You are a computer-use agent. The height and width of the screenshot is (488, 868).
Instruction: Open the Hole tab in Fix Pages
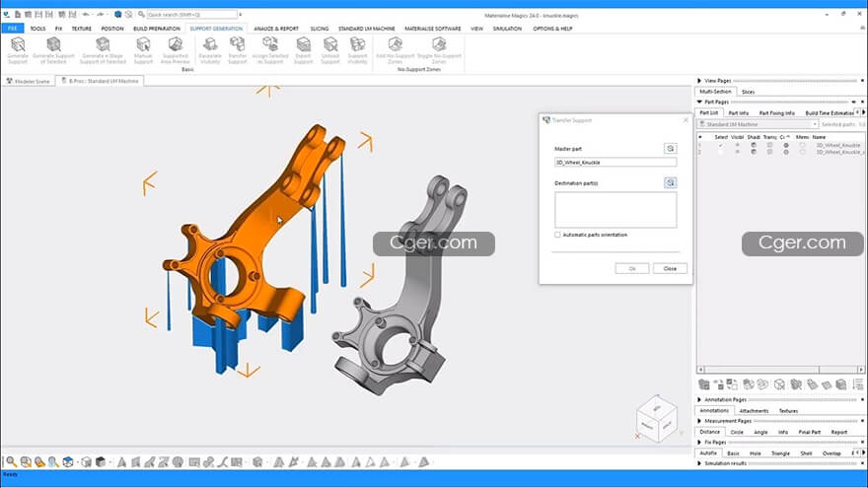pos(756,453)
